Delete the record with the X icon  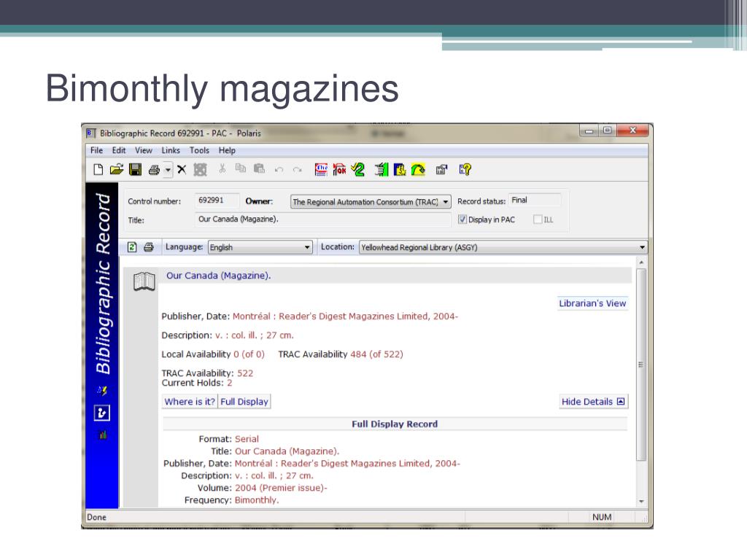click(x=182, y=169)
